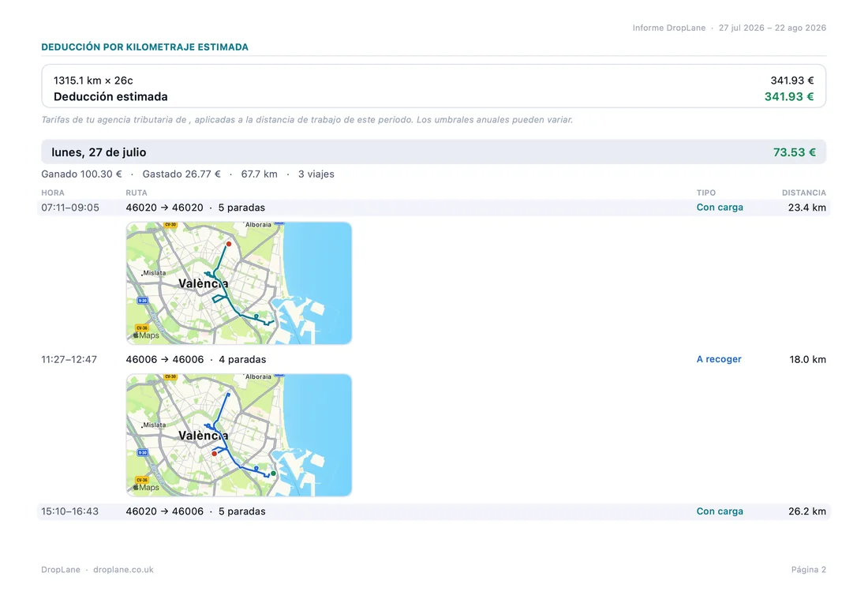
Task: Select the 'Deducción estimada' label
Action: pos(110,96)
